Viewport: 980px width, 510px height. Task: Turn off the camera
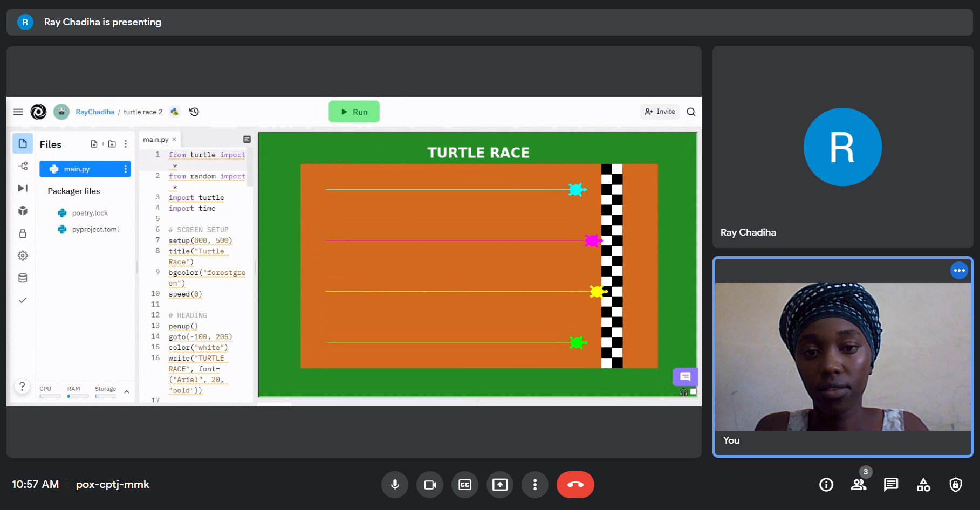[x=430, y=485]
